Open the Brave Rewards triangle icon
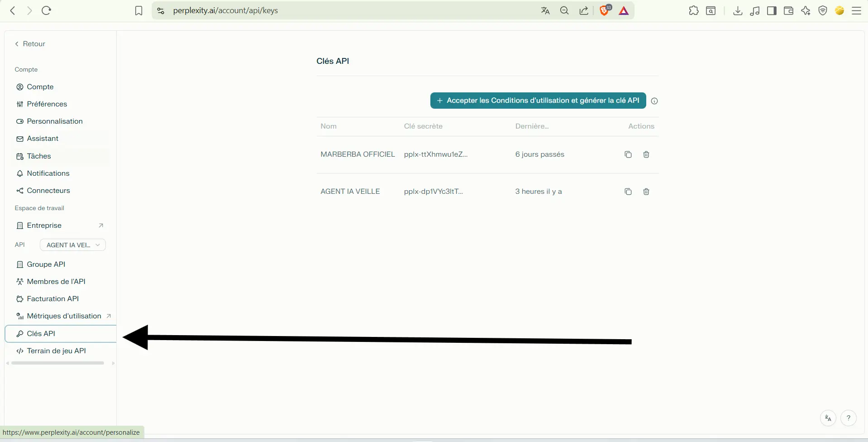 click(624, 10)
